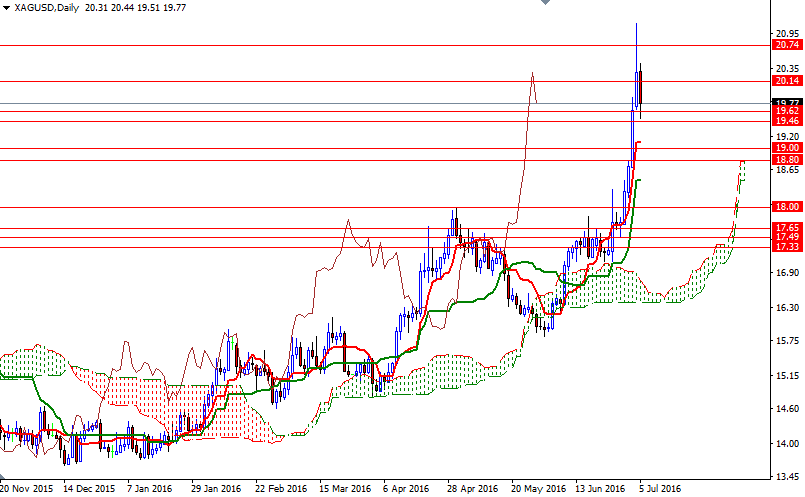Select the 20.74 red price label
The image size is (805, 497).
[786, 45]
